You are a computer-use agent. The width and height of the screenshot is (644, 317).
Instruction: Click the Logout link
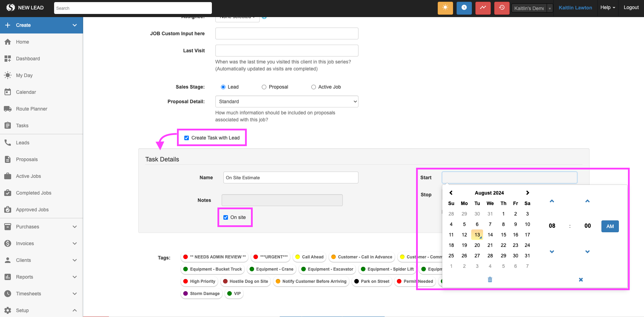pyautogui.click(x=631, y=8)
